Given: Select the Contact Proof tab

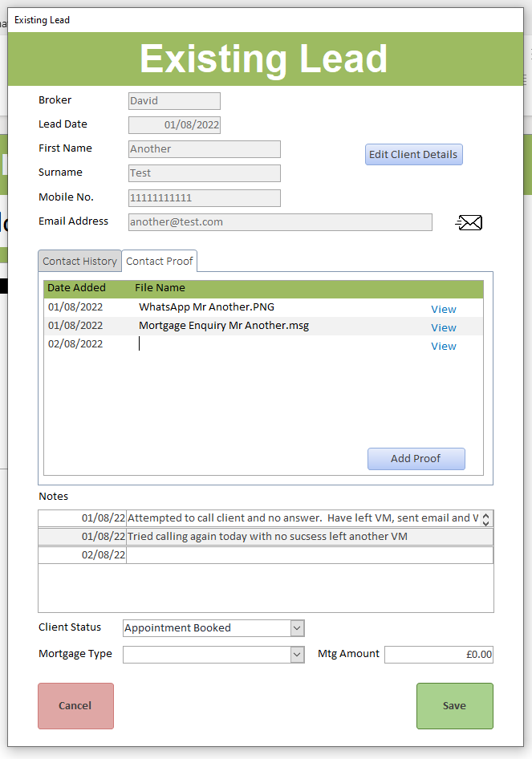Looking at the screenshot, I should click(159, 262).
